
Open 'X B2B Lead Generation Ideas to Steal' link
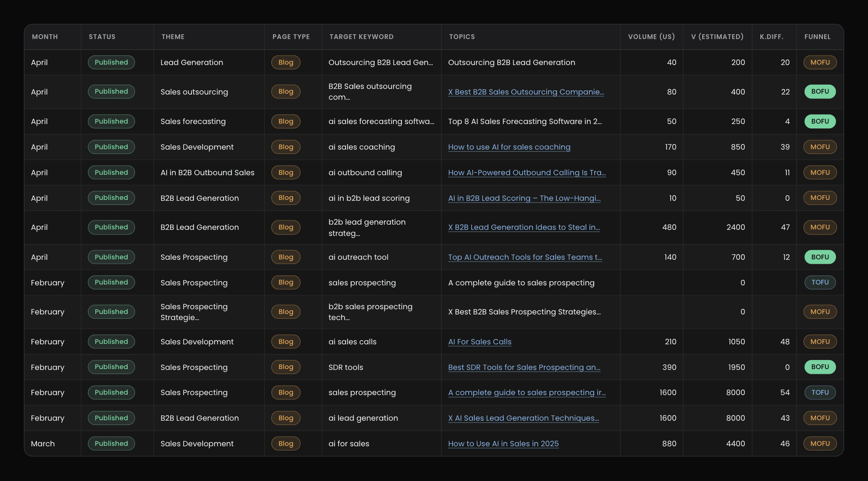[x=524, y=227]
